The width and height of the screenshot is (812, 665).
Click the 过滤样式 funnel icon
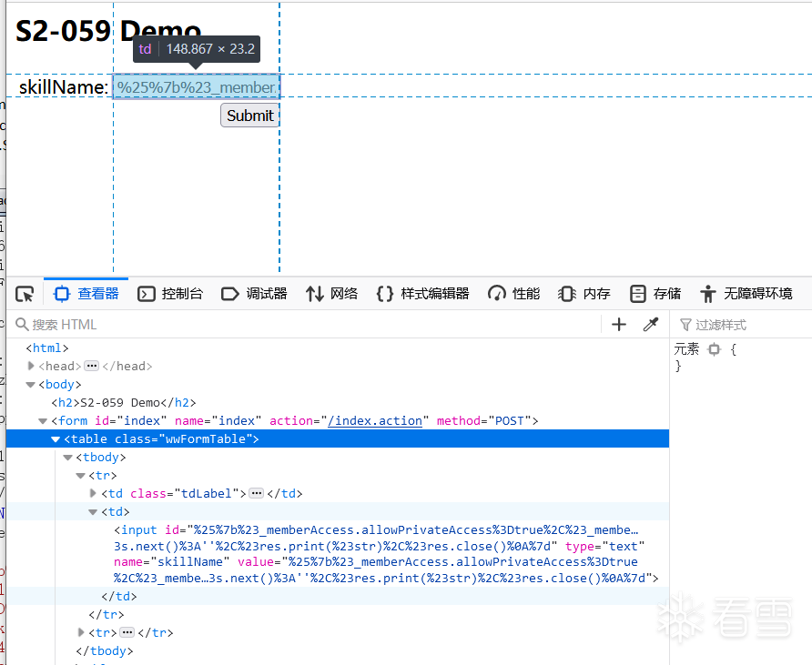coord(685,325)
